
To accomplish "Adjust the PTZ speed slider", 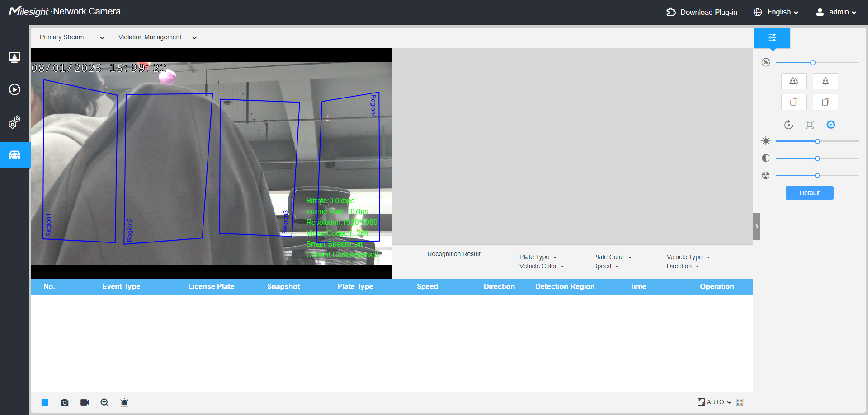I will (x=817, y=63).
